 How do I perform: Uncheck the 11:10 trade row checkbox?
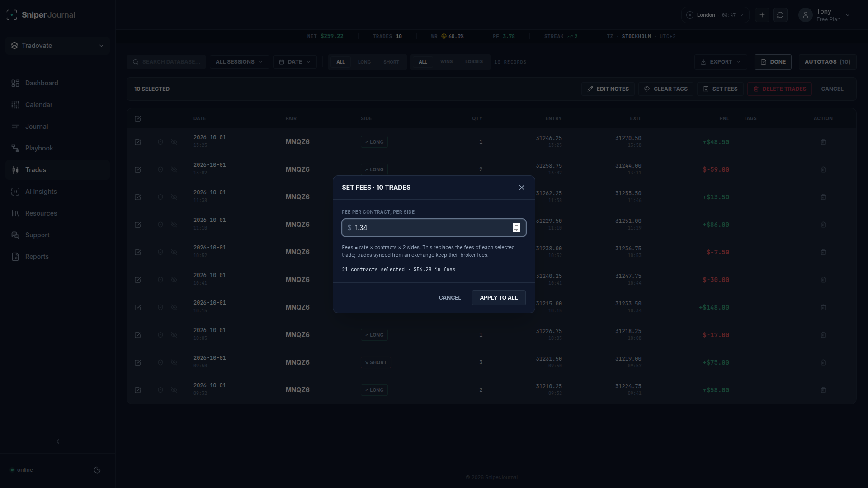(138, 225)
